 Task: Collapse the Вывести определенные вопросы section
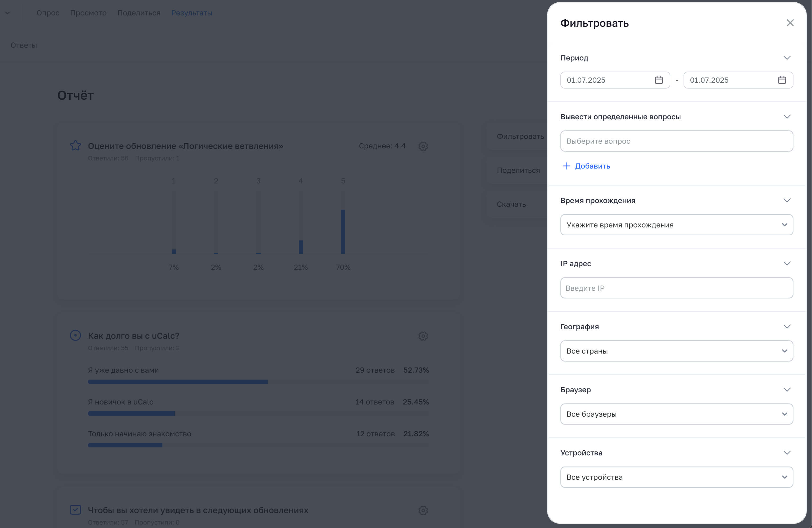787,117
